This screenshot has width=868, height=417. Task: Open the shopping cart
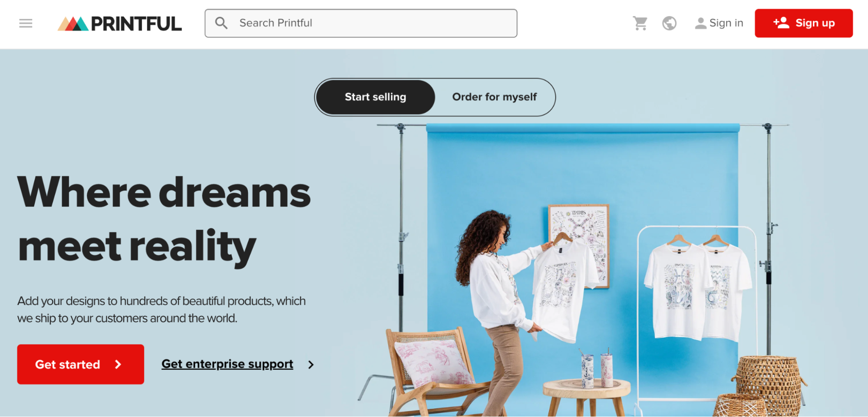pos(640,23)
